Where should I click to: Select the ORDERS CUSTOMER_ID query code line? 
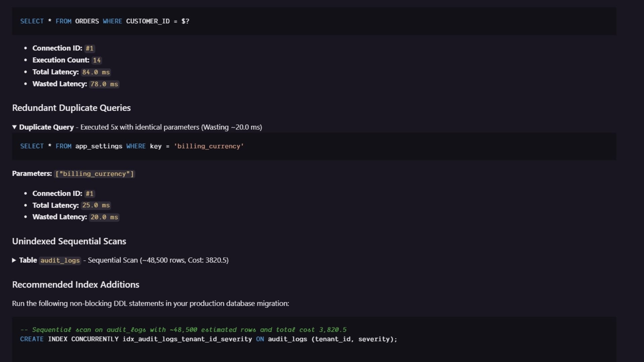coord(105,21)
